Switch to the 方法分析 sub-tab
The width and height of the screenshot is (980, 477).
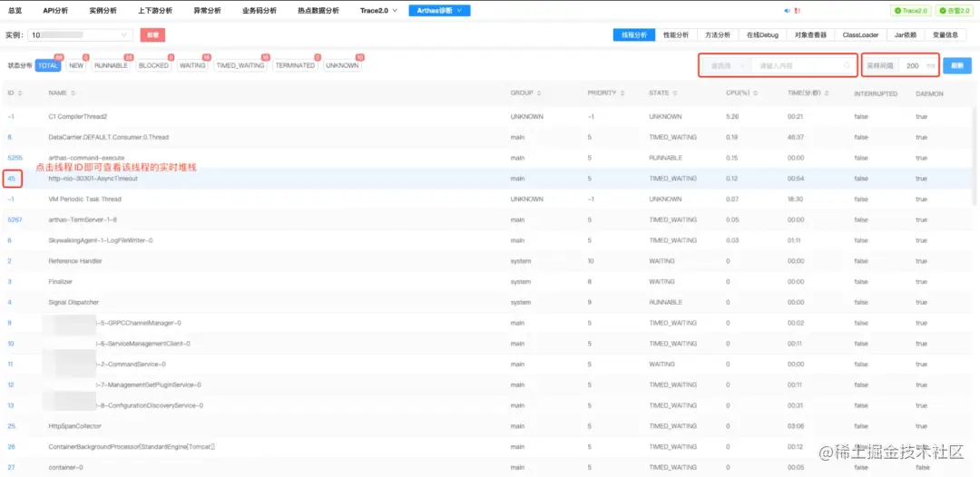click(718, 35)
